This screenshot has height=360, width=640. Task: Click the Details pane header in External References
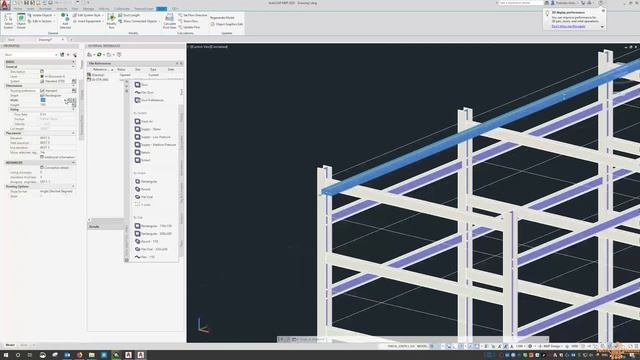pyautogui.click(x=106, y=227)
